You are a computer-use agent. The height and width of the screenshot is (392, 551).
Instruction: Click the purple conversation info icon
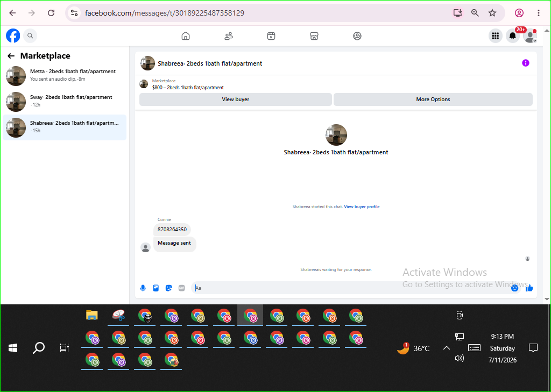[526, 63]
